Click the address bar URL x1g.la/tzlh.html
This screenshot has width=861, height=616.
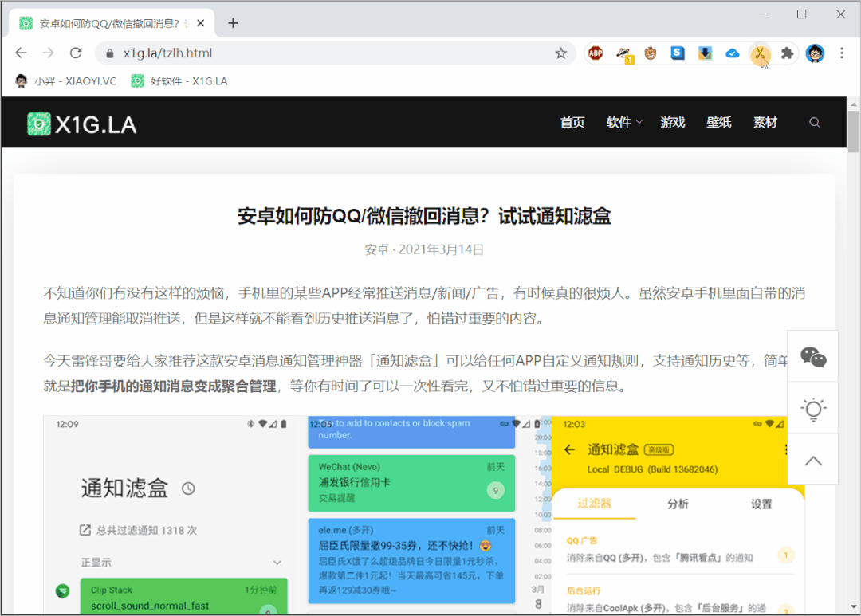[167, 53]
